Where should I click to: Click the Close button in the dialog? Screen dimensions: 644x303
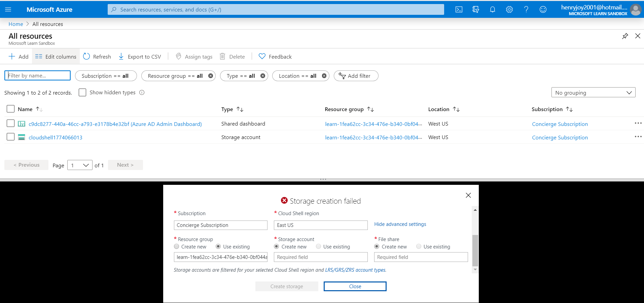(355, 286)
